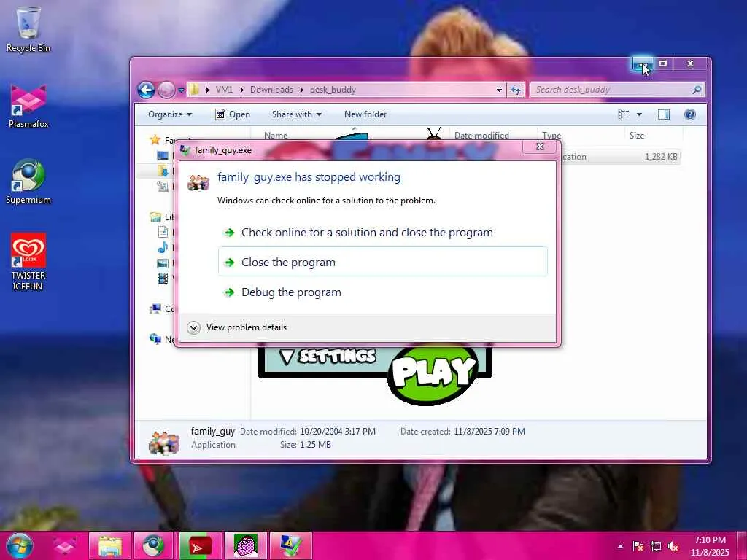Open the Windows Explorer taskbar button
The height and width of the screenshot is (560, 747).
pos(109,545)
